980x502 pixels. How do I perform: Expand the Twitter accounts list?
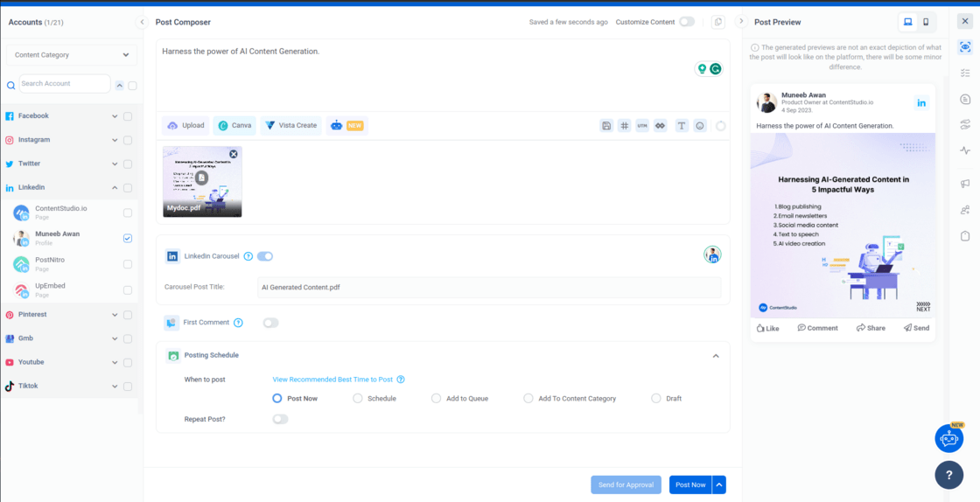(x=115, y=164)
